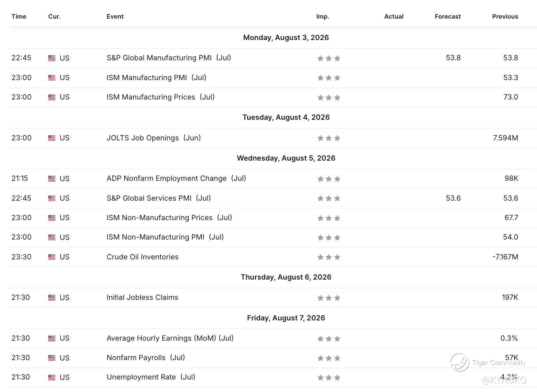
Task: Open the ISM Manufacturing Prices (Jul) event
Action: click(x=161, y=97)
